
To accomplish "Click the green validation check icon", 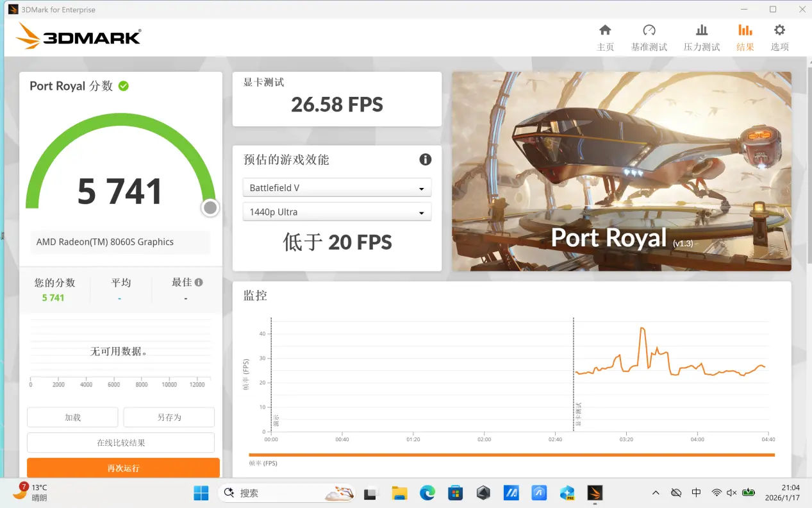I will [124, 86].
